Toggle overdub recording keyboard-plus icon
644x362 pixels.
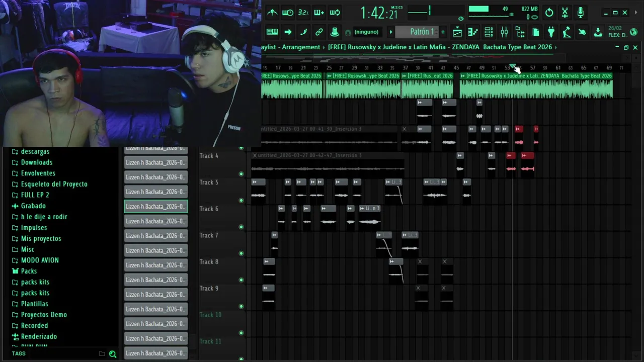click(319, 13)
